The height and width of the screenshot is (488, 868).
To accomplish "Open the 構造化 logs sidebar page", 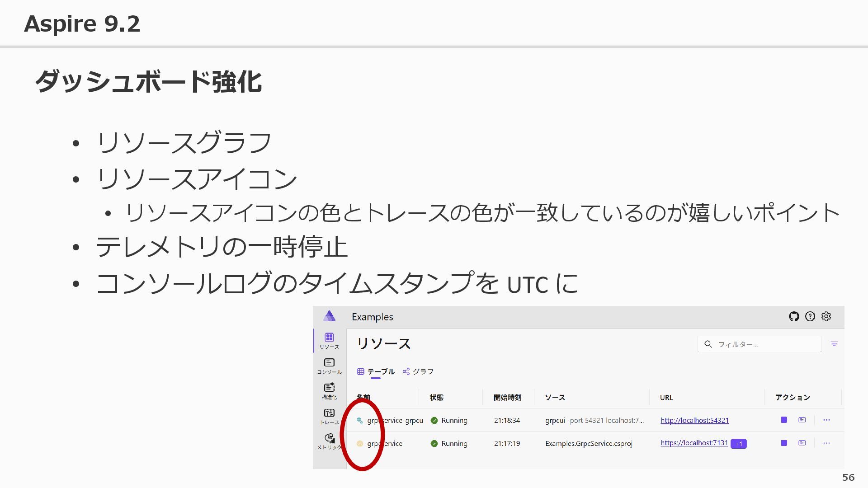I will pyautogui.click(x=329, y=390).
